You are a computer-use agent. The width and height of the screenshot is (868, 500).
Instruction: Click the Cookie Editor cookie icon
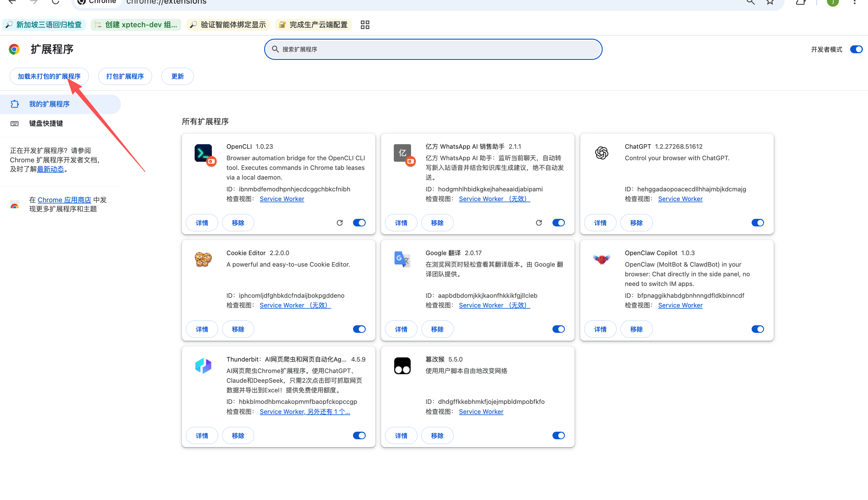203,260
